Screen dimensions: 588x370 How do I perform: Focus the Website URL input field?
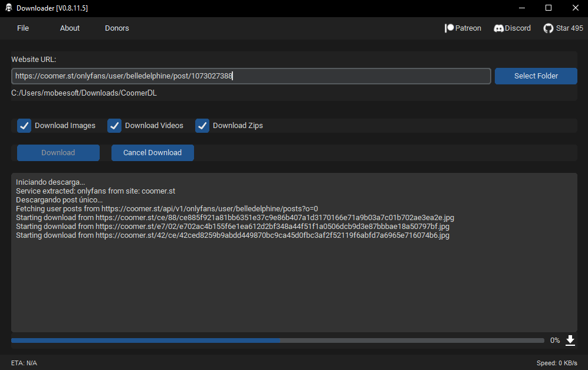coord(251,76)
